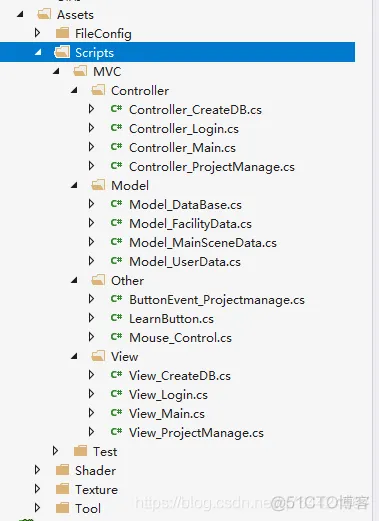The width and height of the screenshot is (379, 521).
Task: Select Model_UserData.cs file name
Action: 185,262
